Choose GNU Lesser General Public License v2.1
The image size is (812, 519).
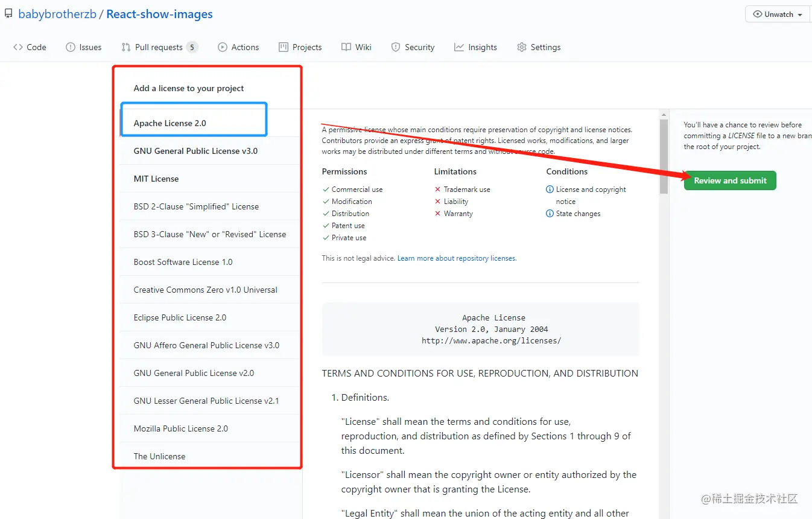click(x=210, y=401)
